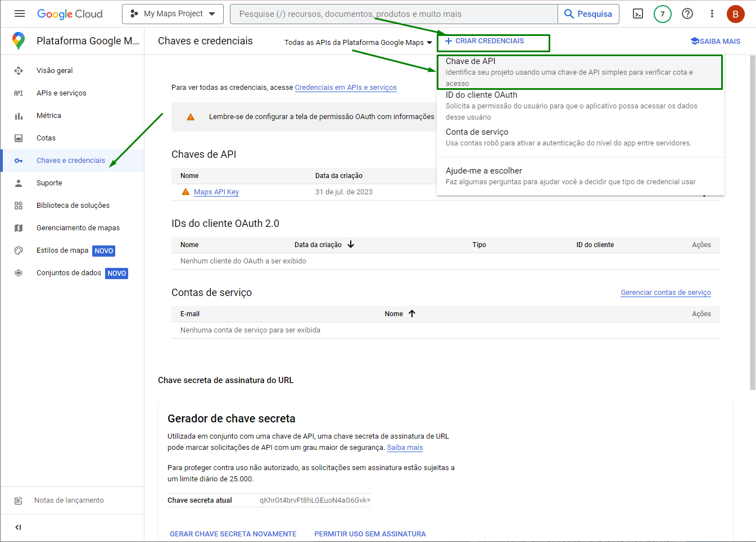The height and width of the screenshot is (542, 756).
Task: Click the current secret key value qKhrGt4brv
Action: tap(315, 500)
